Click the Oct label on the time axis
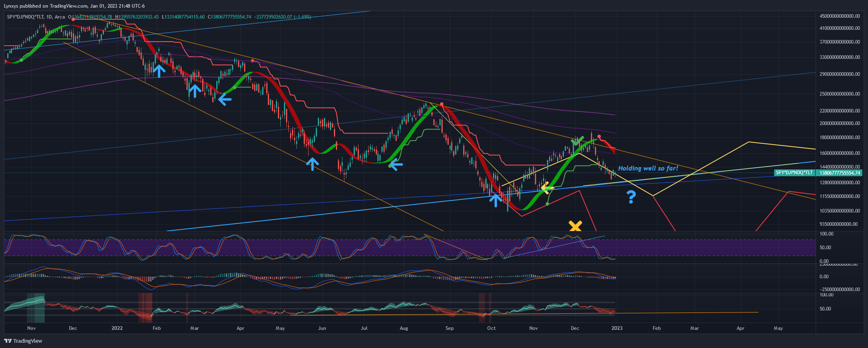This screenshot has width=868, height=348. 491,328
